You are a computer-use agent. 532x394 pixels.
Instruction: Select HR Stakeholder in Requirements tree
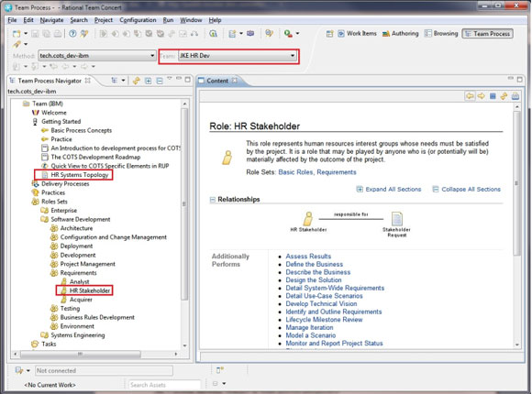coord(90,290)
